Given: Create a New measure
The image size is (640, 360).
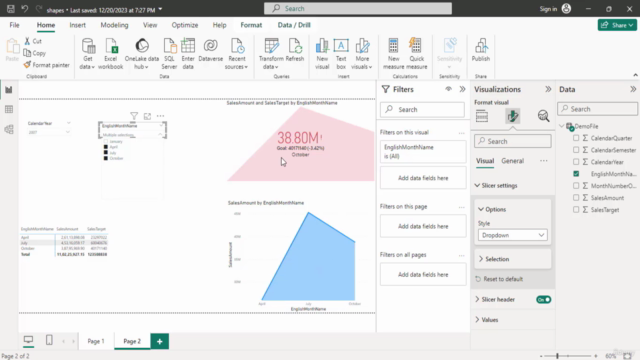Looking at the screenshot, I should point(393,54).
